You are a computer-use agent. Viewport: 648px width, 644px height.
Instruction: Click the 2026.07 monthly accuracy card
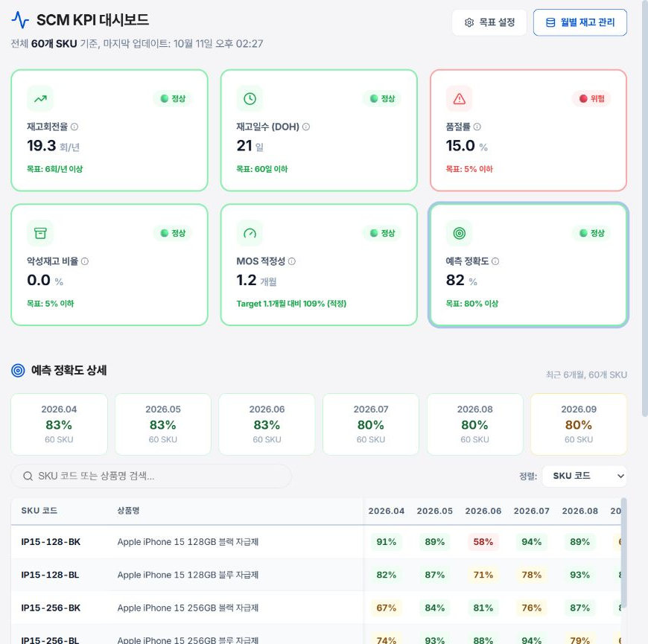pyautogui.click(x=371, y=424)
